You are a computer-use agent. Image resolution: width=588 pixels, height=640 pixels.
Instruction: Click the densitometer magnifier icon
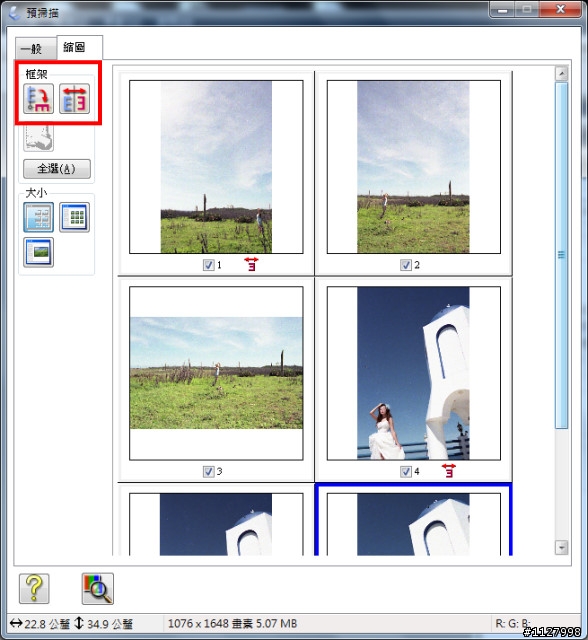tap(98, 589)
